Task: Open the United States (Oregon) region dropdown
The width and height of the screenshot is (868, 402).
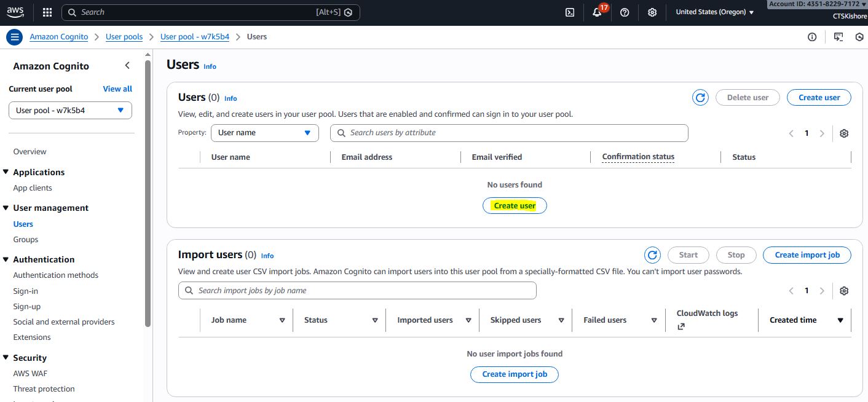Action: pyautogui.click(x=714, y=12)
